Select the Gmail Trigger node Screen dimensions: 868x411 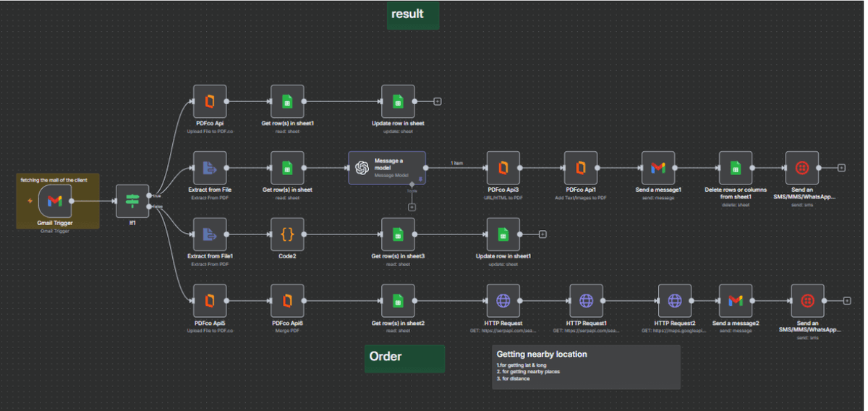[55, 201]
